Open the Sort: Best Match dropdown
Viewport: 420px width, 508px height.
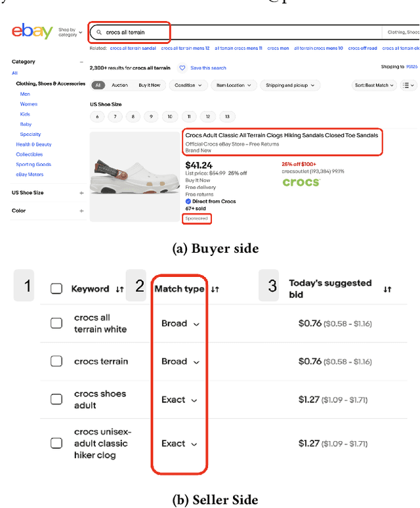tap(374, 85)
